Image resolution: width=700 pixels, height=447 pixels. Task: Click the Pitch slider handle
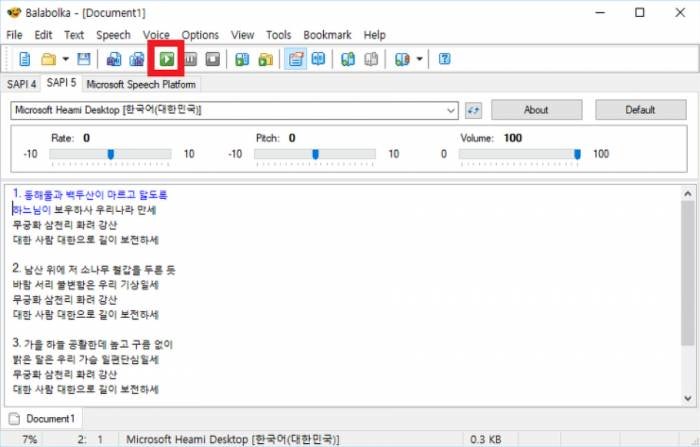click(x=316, y=155)
